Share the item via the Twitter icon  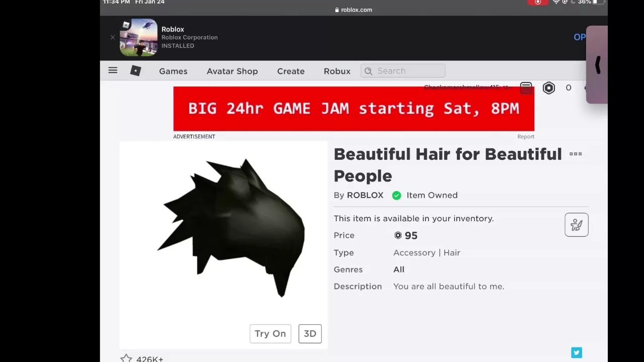click(577, 353)
